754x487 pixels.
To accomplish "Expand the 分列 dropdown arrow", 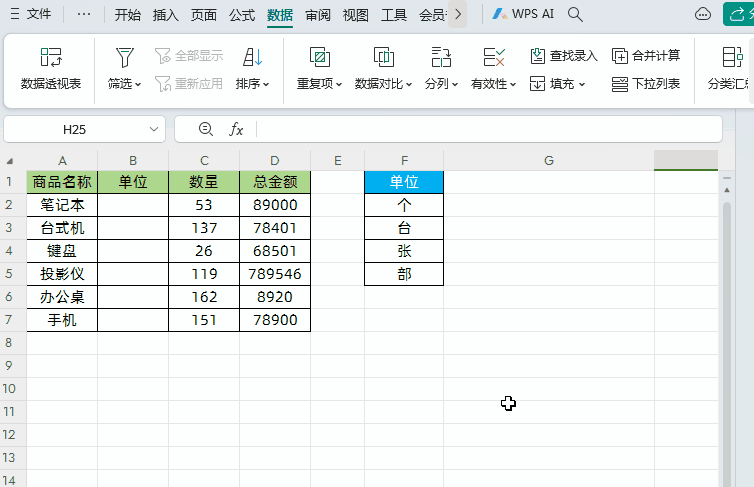I will (x=455, y=85).
